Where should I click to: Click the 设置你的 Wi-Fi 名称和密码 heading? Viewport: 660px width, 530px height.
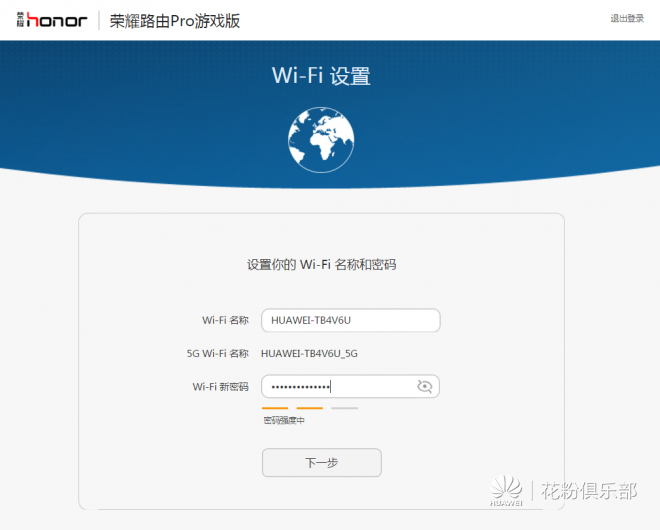pyautogui.click(x=321, y=265)
